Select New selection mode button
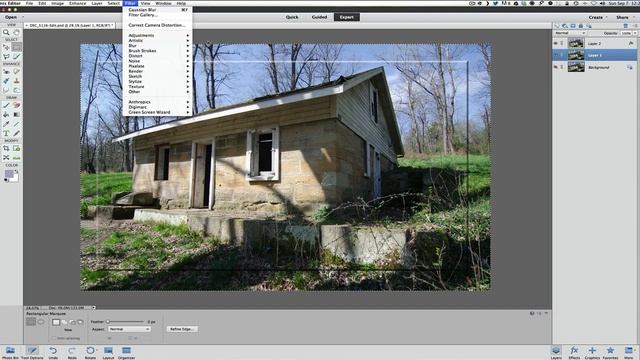This screenshot has height=360, width=640. 56,322
